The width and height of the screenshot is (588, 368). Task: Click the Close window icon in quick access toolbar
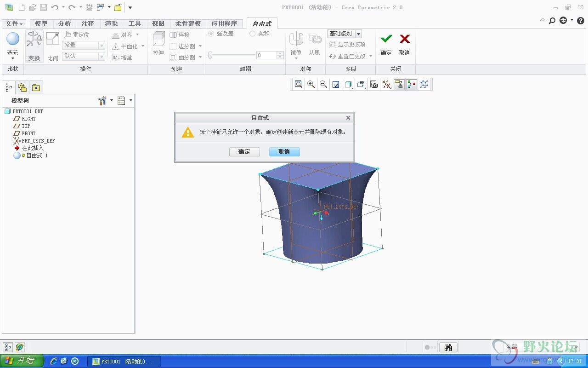(x=118, y=7)
